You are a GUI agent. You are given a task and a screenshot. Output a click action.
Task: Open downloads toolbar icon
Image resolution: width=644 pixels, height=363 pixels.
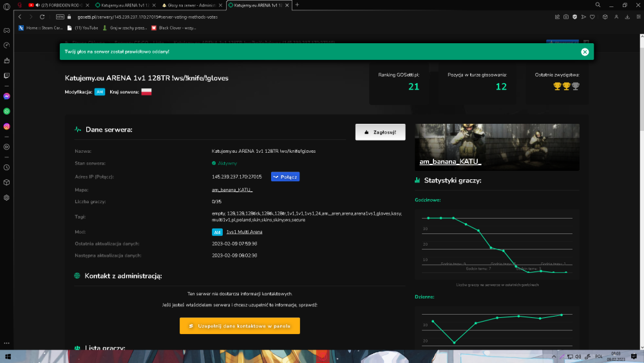click(627, 17)
